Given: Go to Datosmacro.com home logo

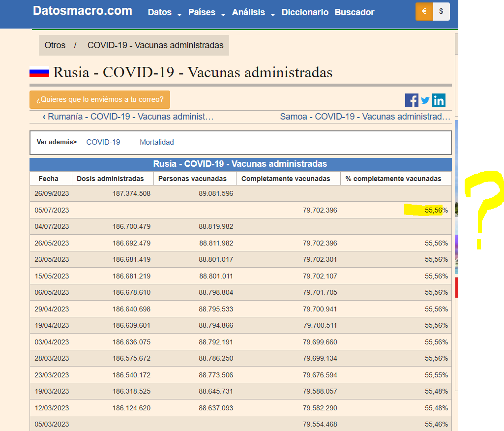Looking at the screenshot, I should point(82,11).
